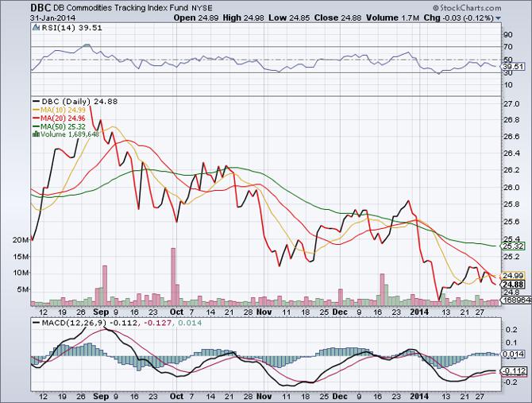The width and height of the screenshot is (532, 403).
Task: Click the RSI(14) indicator icon
Action: pyautogui.click(x=37, y=28)
